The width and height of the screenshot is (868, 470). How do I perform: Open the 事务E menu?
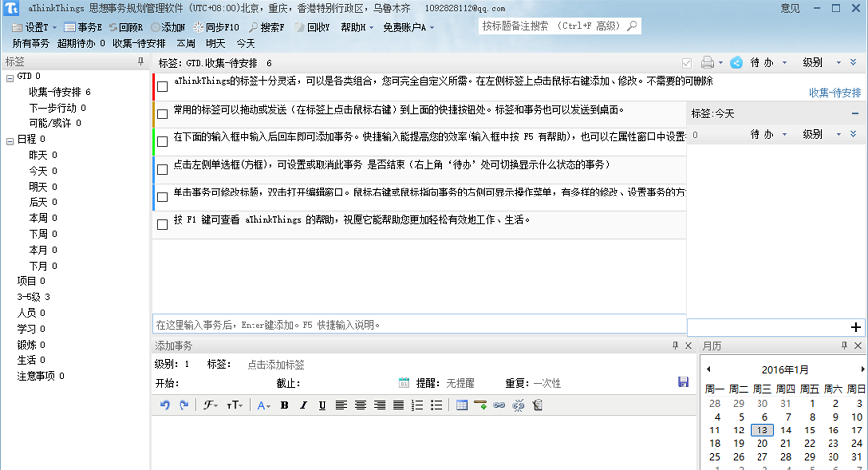tap(83, 27)
